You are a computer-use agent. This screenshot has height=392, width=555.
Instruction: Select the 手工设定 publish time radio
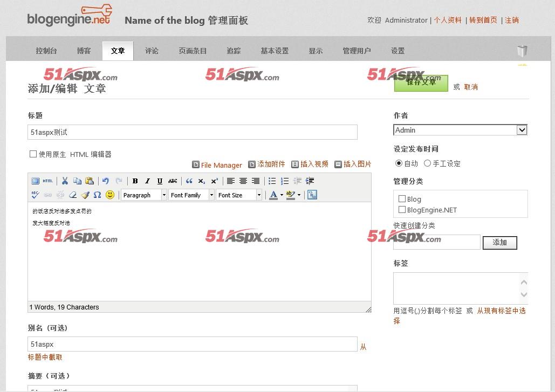[428, 163]
